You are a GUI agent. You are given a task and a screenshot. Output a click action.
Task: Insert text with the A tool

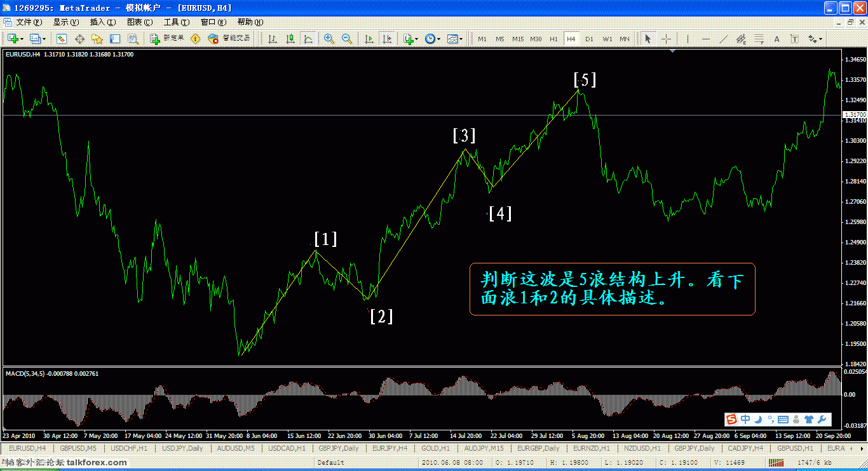point(776,39)
